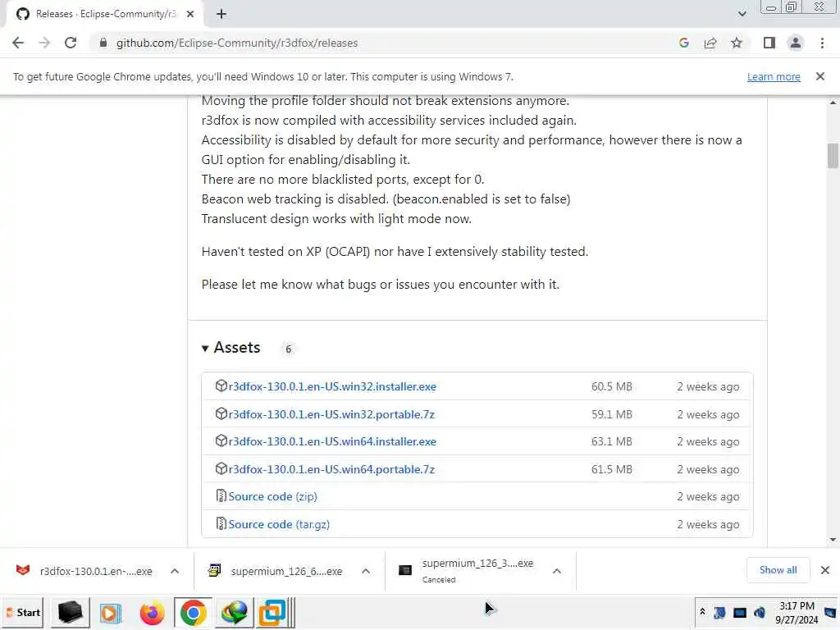The image size is (840, 630).
Task: Show all downloads
Action: point(778,570)
